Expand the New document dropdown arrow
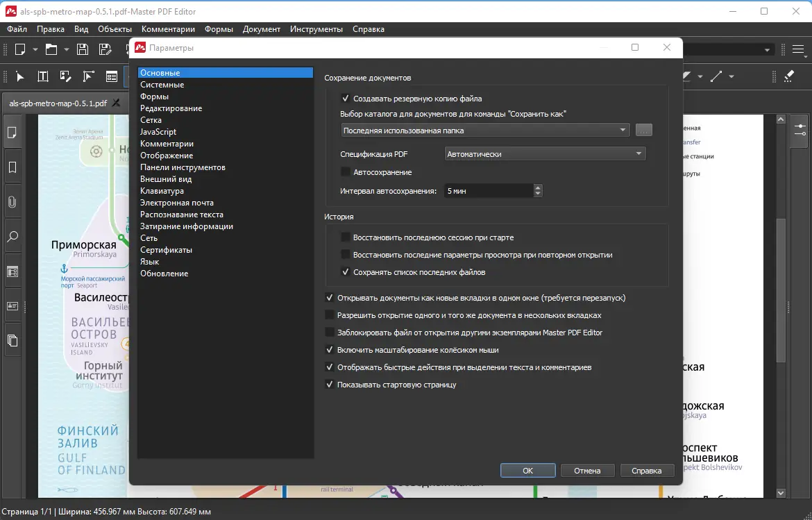Image resolution: width=812 pixels, height=520 pixels. coord(35,50)
